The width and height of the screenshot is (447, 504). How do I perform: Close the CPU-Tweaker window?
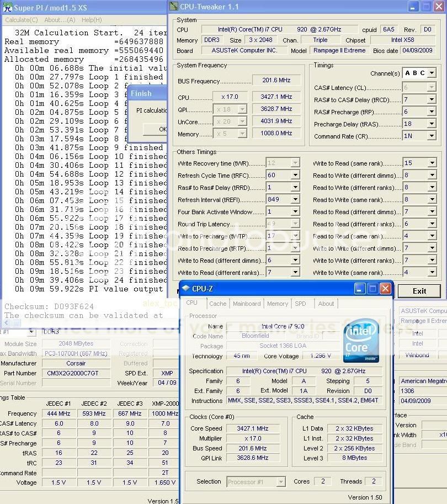click(439, 7)
